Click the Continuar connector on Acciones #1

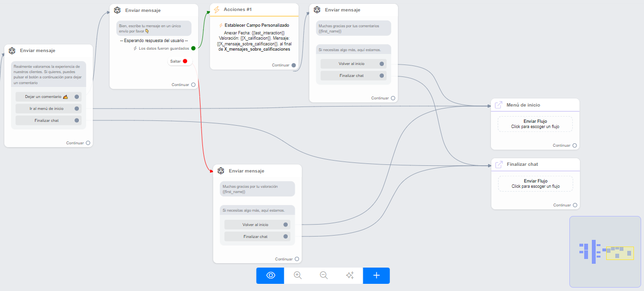coord(294,65)
